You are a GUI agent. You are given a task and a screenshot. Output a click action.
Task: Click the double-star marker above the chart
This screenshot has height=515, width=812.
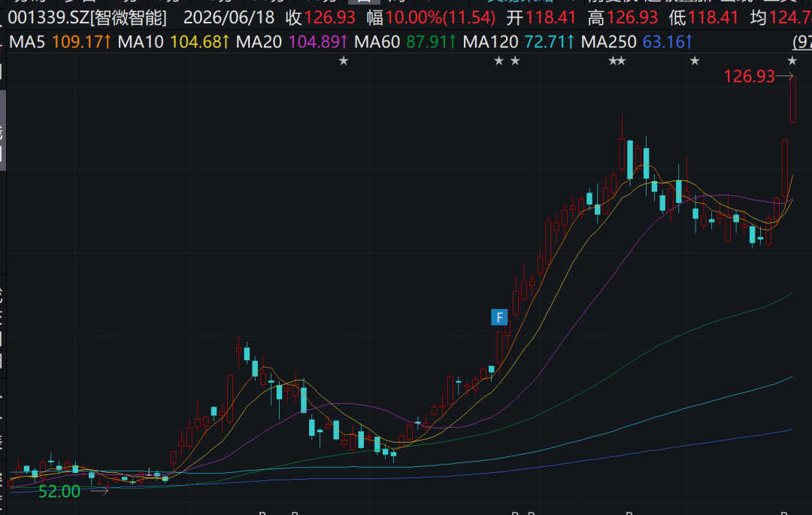(x=617, y=61)
